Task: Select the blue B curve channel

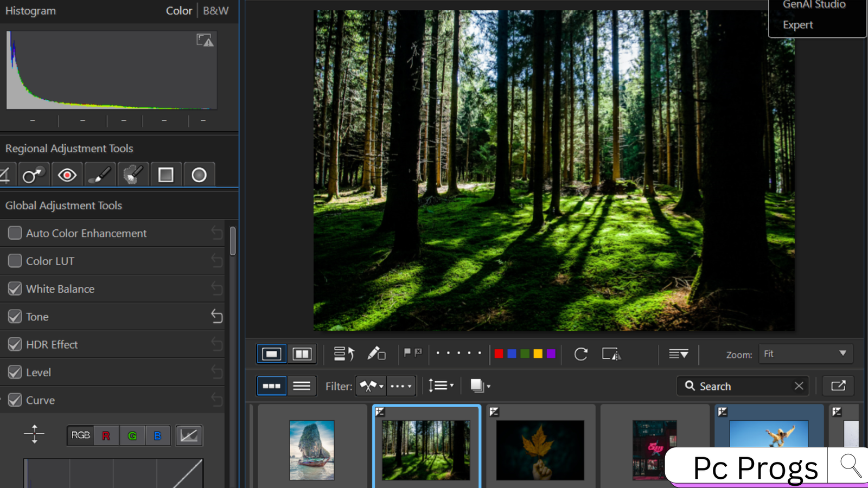Action: pyautogui.click(x=157, y=435)
